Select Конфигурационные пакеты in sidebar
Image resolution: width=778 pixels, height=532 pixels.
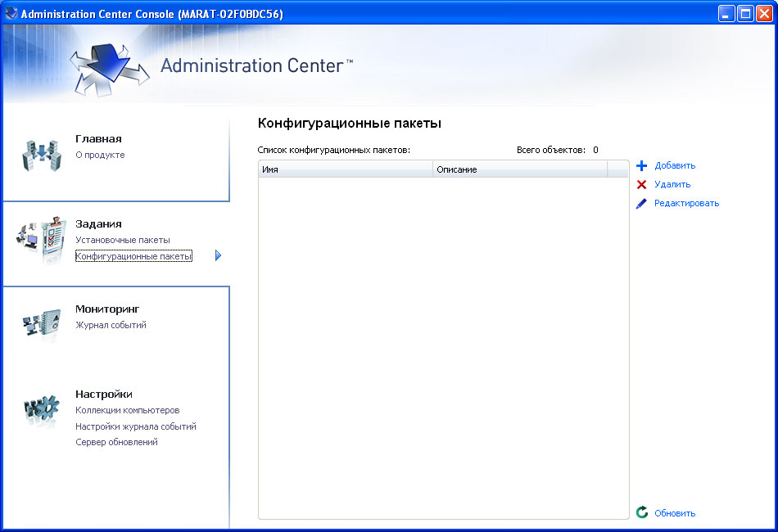133,256
